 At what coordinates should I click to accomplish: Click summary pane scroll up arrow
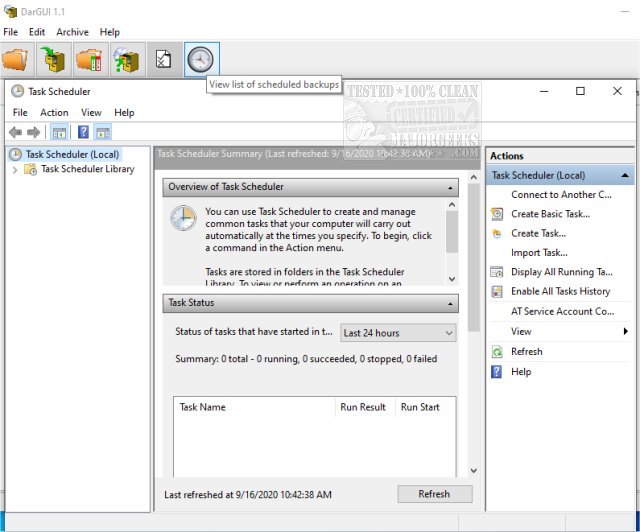(x=473, y=177)
